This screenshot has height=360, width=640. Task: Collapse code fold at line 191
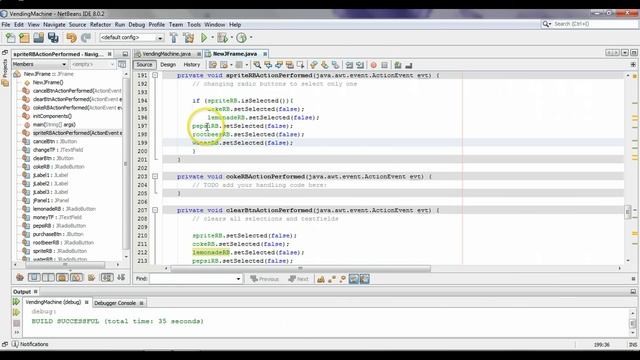pos(155,76)
